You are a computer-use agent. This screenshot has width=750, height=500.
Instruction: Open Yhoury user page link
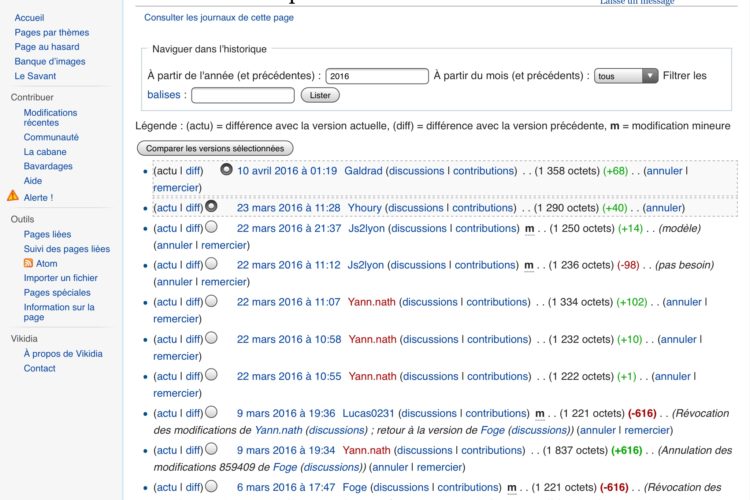click(x=364, y=208)
